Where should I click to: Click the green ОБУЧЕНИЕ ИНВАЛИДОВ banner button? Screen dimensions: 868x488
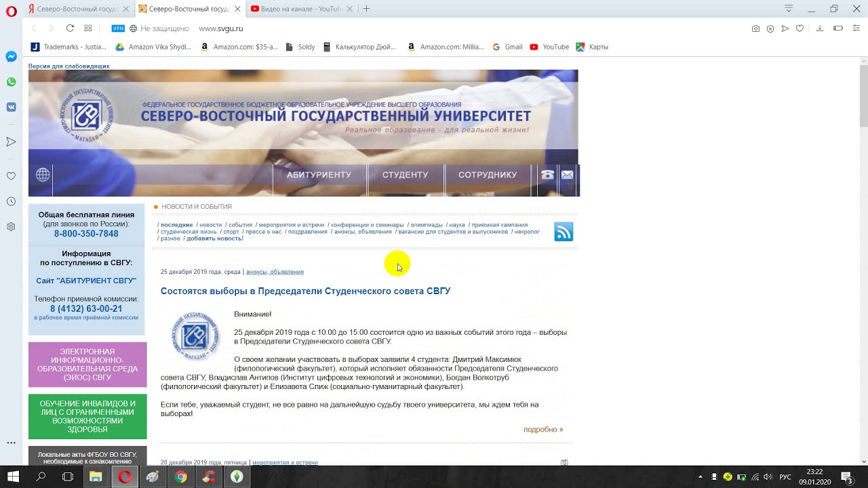pos(87,417)
